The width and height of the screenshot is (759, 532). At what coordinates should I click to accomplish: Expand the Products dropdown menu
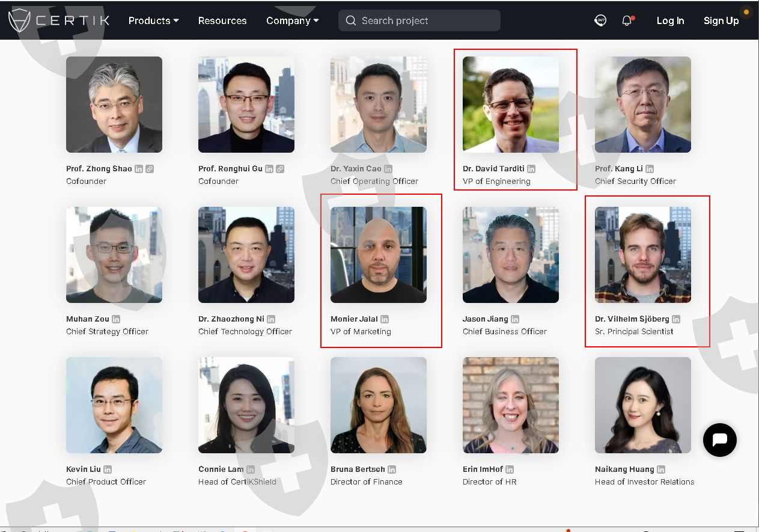coord(154,20)
